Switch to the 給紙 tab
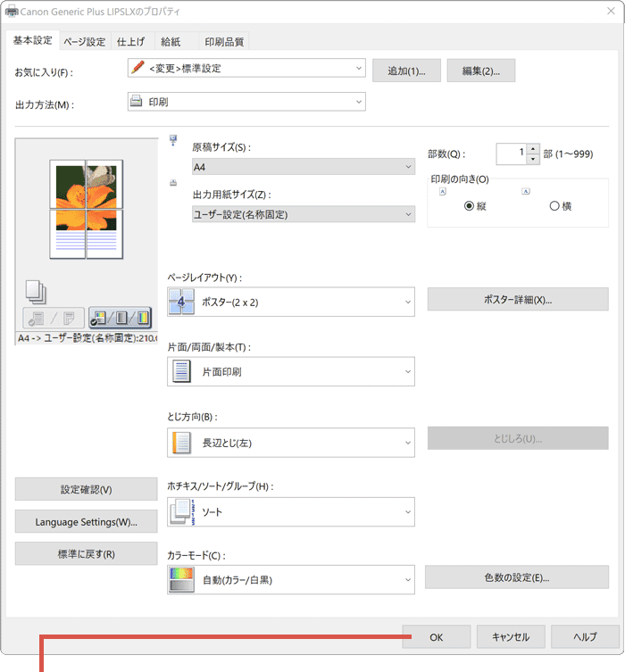This screenshot has width=625, height=672. pyautogui.click(x=171, y=42)
